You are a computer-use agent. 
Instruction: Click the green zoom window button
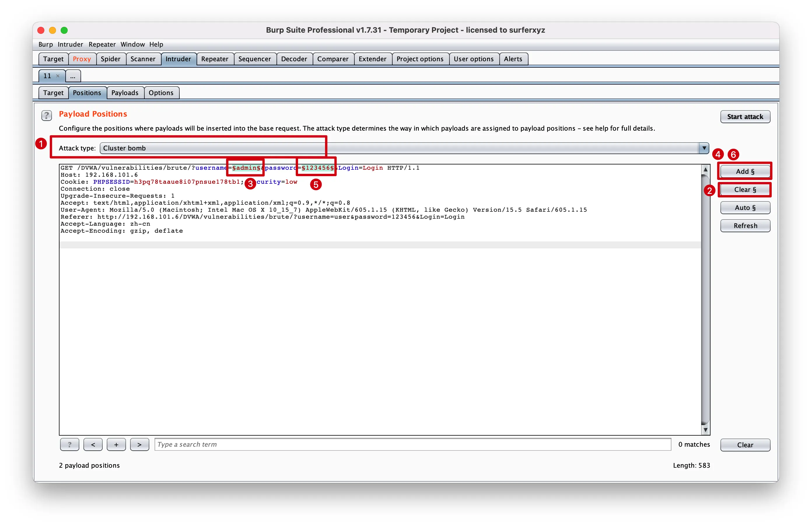tap(64, 30)
